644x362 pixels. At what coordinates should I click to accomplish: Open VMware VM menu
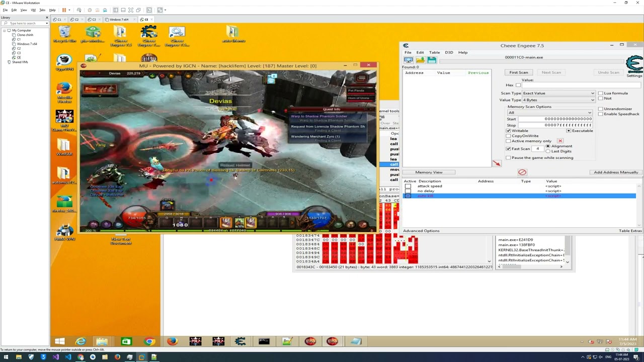pos(33,10)
